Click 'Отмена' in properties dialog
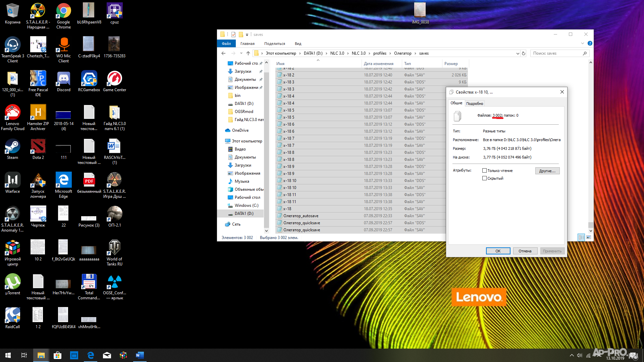644x362 pixels. pyautogui.click(x=525, y=251)
